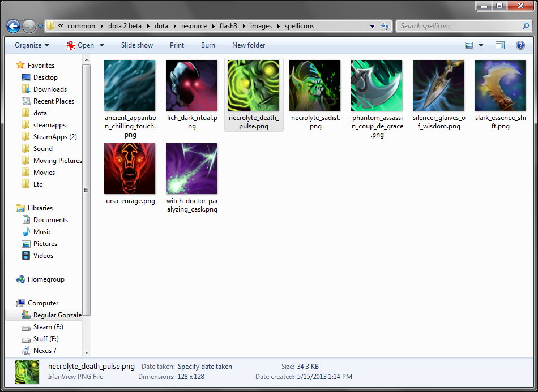This screenshot has width=538, height=392.
Task: Refresh the spellicons folder view
Action: (x=385, y=26)
